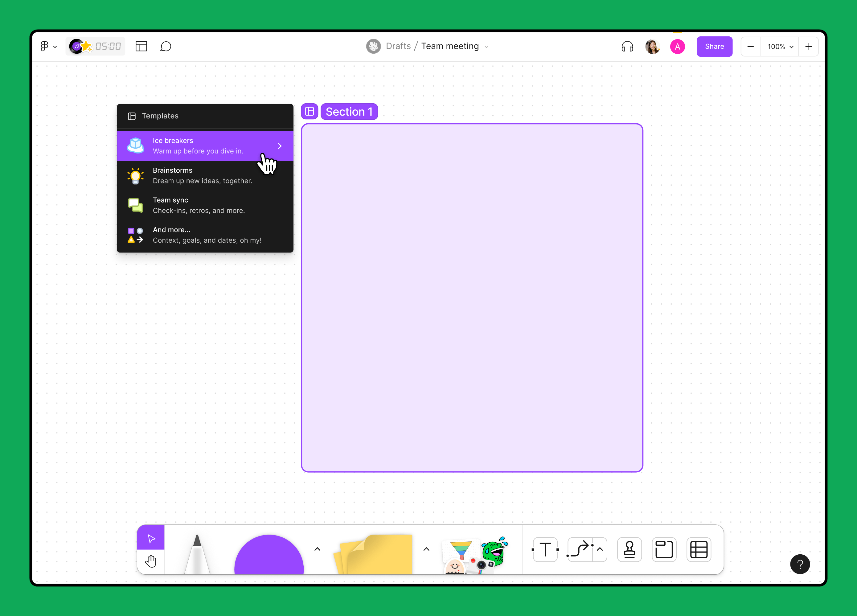
Task: Select the table tool
Action: 699,549
